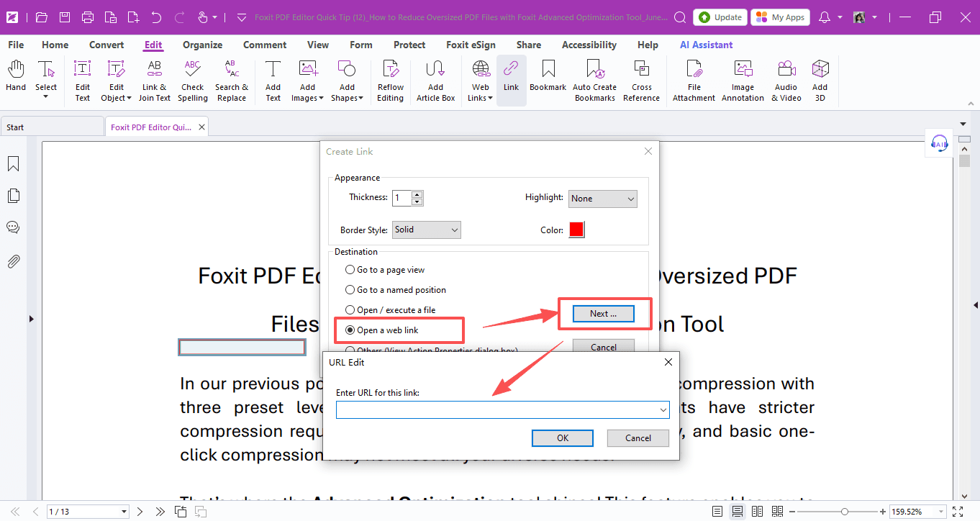Expand the Select tool dropdown
The width and height of the screenshot is (980, 521).
(46, 97)
